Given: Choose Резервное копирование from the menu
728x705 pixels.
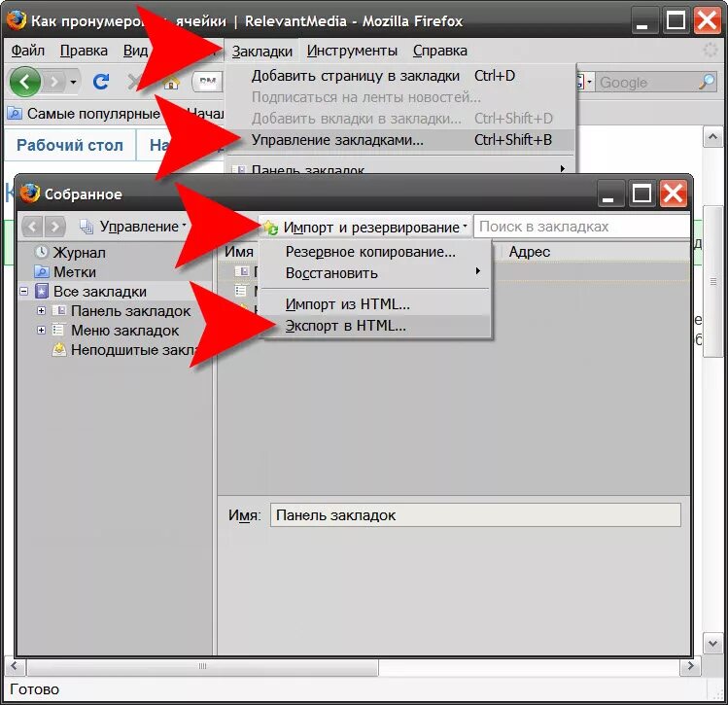Looking at the screenshot, I should coord(375,252).
